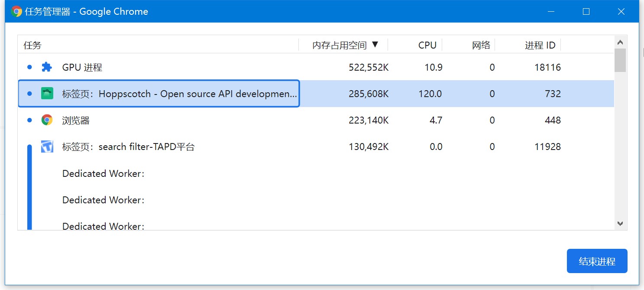This screenshot has width=644, height=290.
Task: Click the process ID 11928
Action: coord(547,147)
